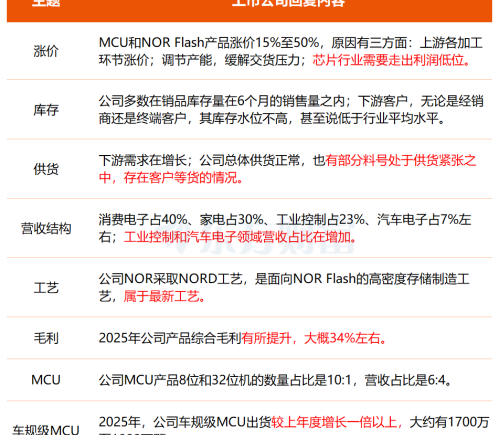Select the 工艺 topic cell
The image size is (499, 435).
46,287
